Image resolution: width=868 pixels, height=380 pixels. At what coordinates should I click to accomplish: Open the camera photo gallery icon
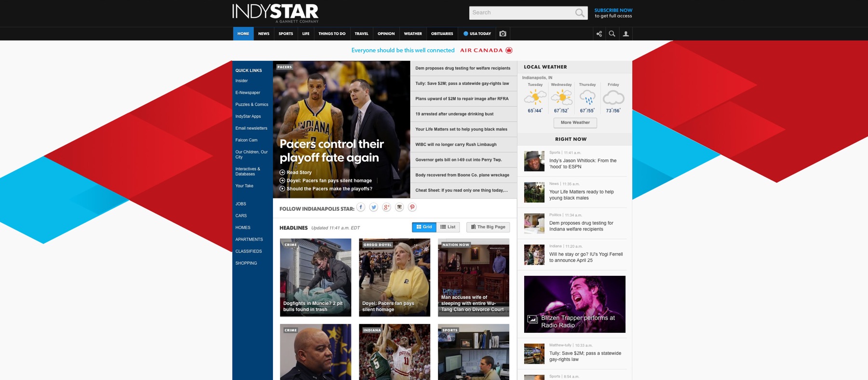pyautogui.click(x=503, y=34)
